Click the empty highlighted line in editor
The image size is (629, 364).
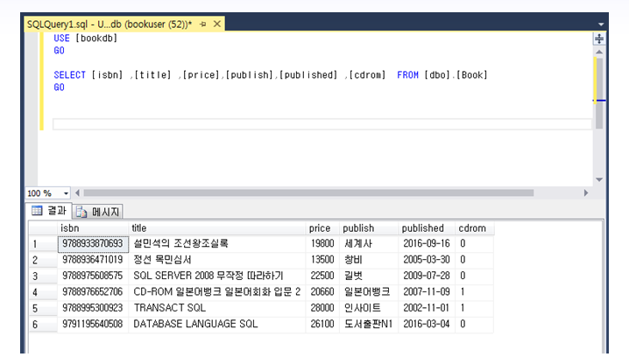(322, 124)
